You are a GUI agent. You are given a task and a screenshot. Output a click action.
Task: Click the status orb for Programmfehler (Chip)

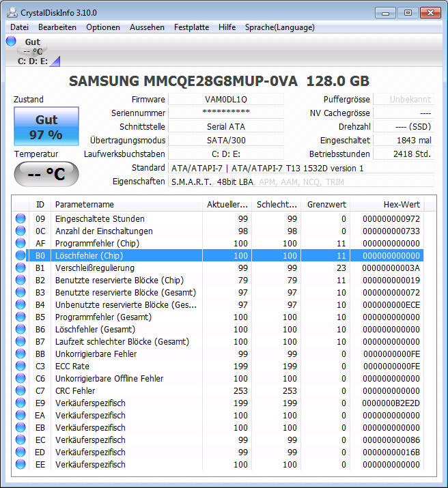coord(20,244)
